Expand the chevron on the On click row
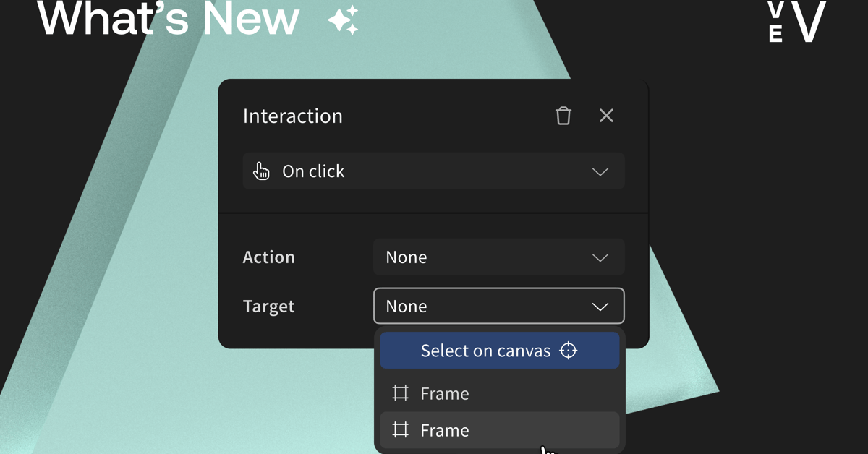This screenshot has width=868, height=454. [x=600, y=171]
